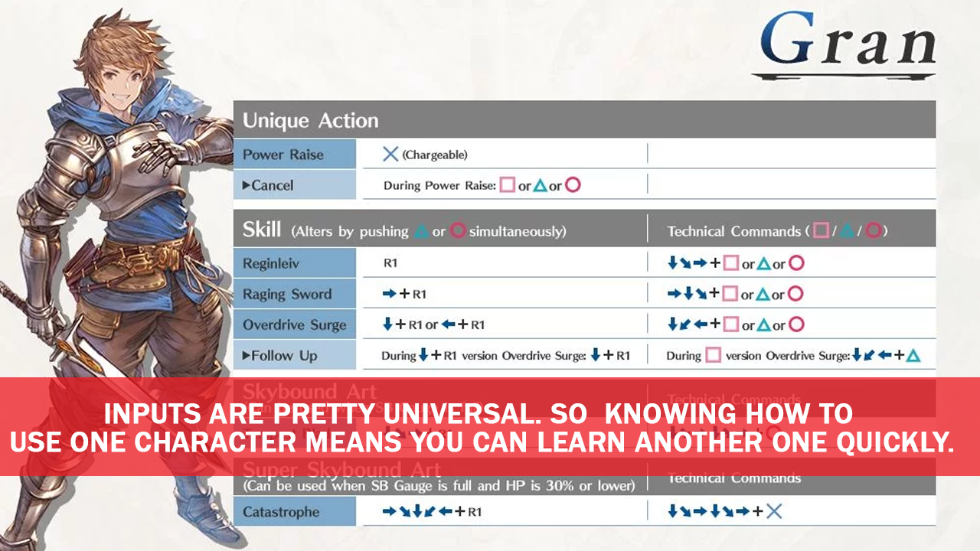
Task: Click the red circle in Cancel row
Action: click(x=573, y=185)
